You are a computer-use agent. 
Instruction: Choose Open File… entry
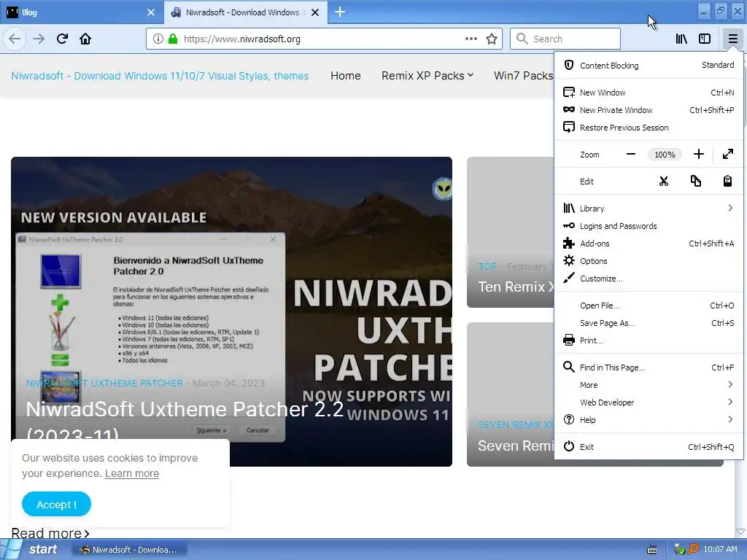[x=649, y=306]
